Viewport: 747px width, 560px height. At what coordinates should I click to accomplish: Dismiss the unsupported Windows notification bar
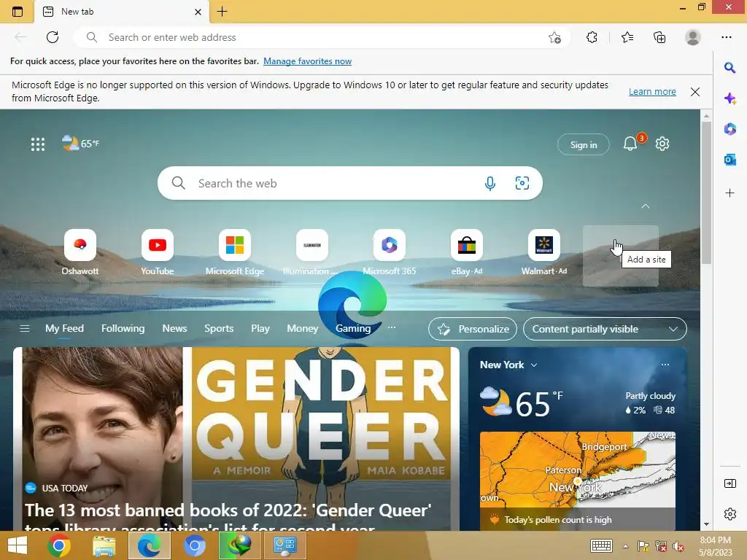point(695,92)
